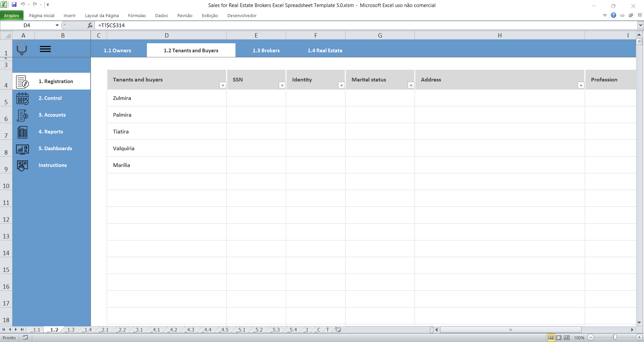644x342 pixels.
Task: Click the Arquivo button
Action: [12, 15]
